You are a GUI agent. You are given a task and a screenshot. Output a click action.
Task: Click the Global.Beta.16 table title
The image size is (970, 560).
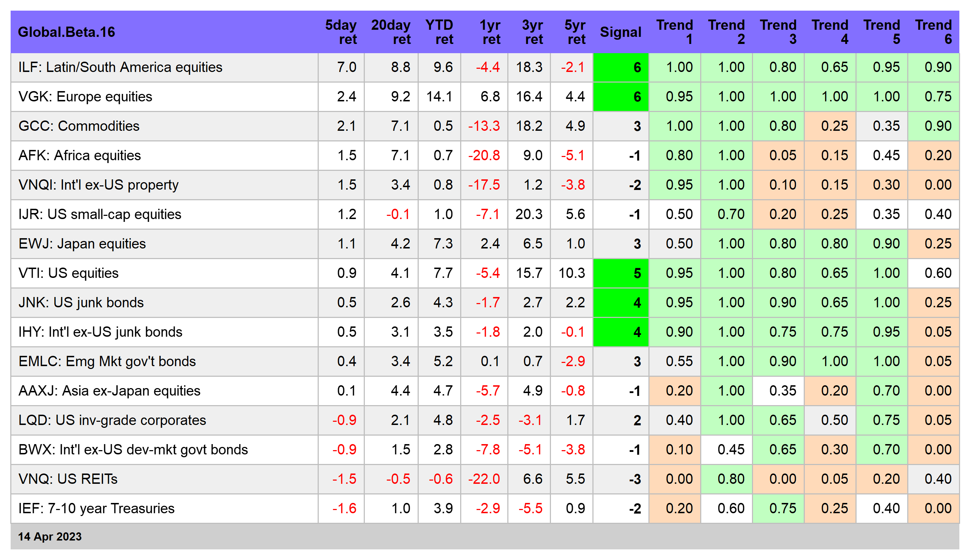click(67, 32)
